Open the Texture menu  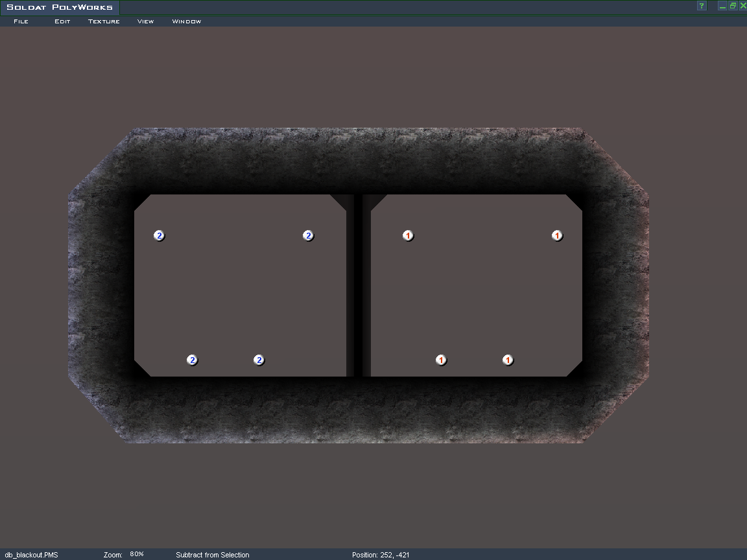pyautogui.click(x=104, y=21)
